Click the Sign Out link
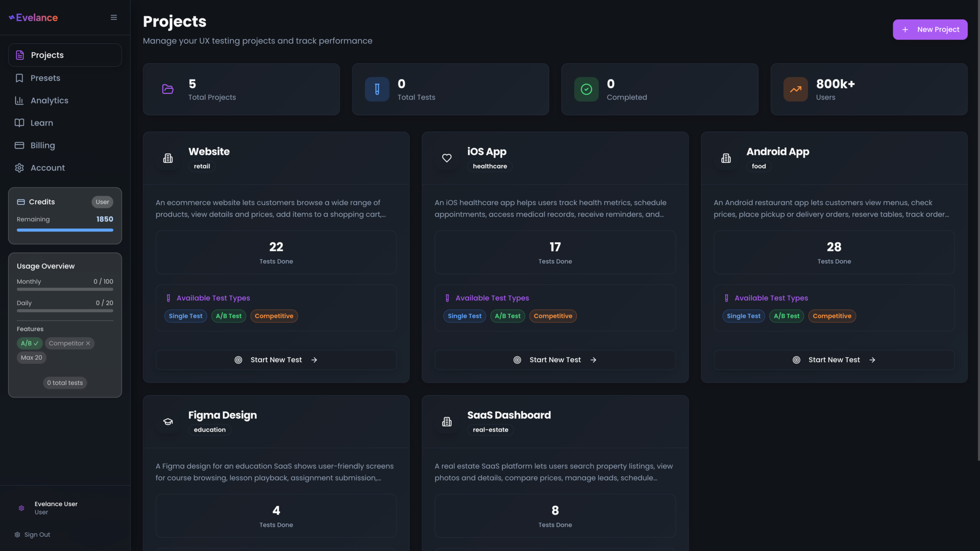 click(x=37, y=535)
